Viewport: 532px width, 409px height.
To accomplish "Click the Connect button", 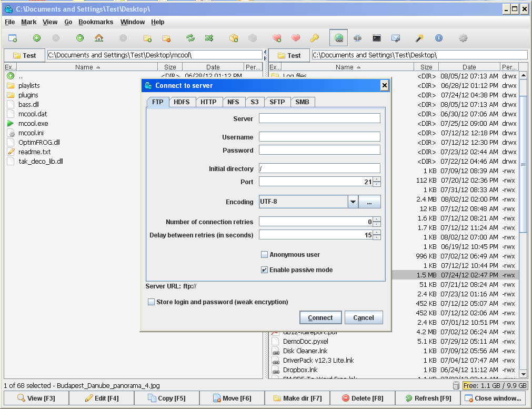I will 320,318.
